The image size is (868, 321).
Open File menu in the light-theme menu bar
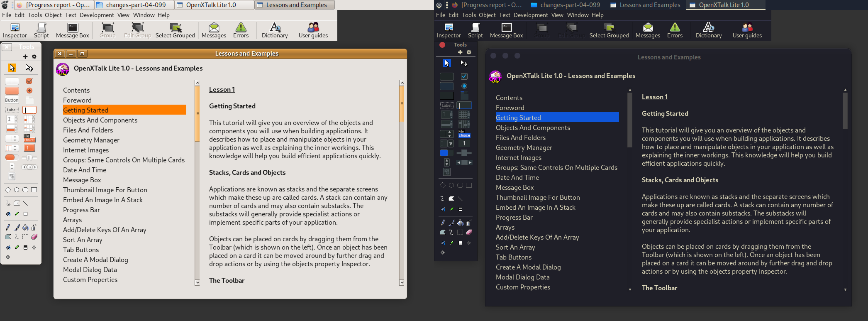point(7,15)
